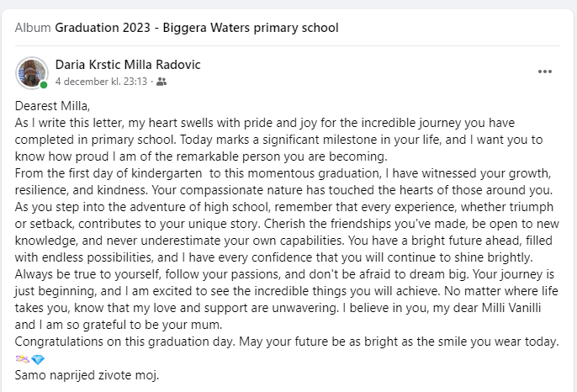Click the friends audience icon by timestamp
This screenshot has width=577, height=392.
[161, 82]
